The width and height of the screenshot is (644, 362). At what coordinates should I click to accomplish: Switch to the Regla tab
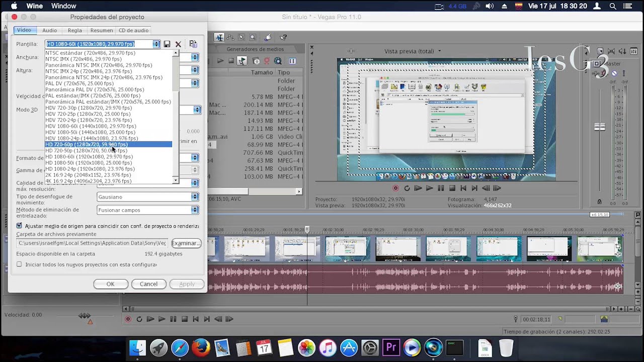[x=74, y=30]
